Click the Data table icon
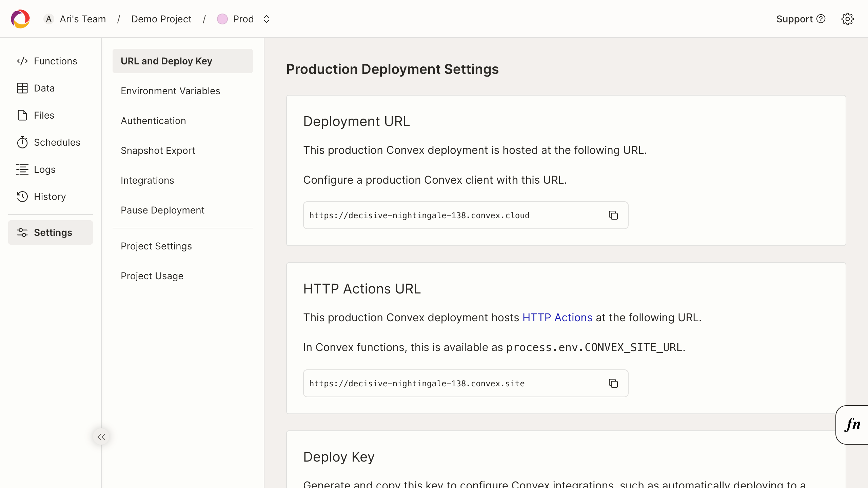 pos(22,88)
